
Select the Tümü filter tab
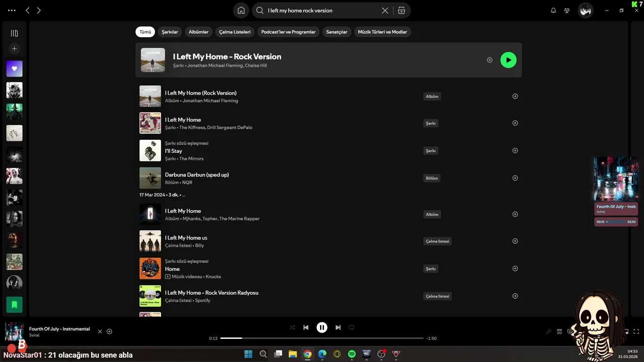pos(145,32)
